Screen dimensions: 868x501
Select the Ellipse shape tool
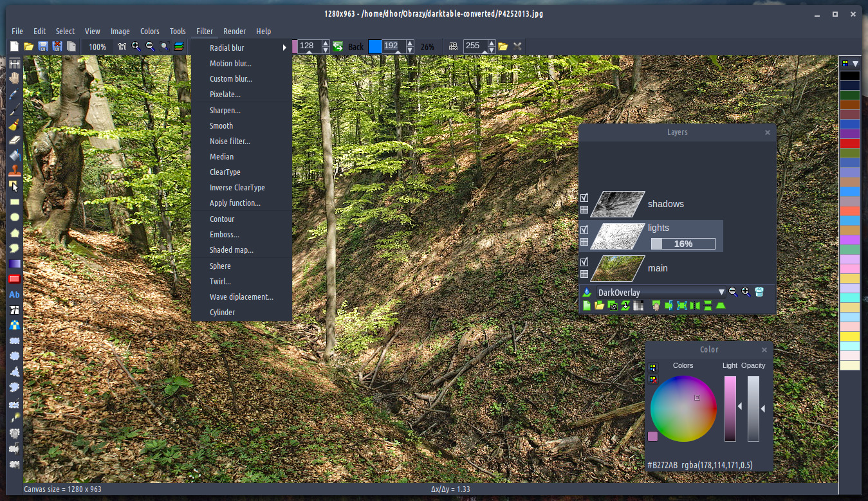click(14, 217)
